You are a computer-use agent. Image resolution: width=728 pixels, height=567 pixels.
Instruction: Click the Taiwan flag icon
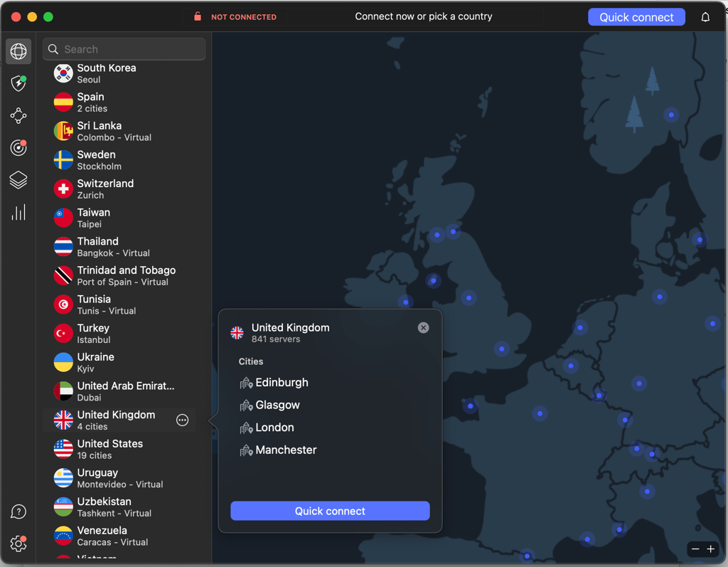(63, 218)
